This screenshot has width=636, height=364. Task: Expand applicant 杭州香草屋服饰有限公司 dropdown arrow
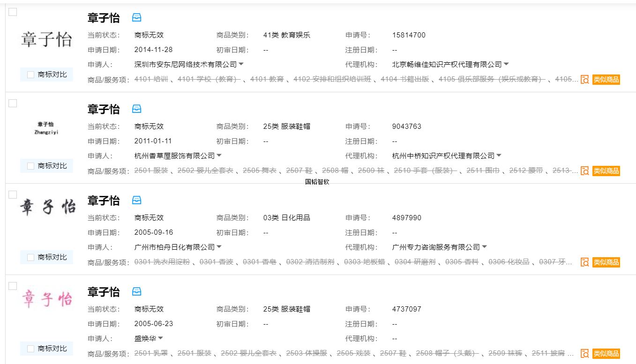pyautogui.click(x=219, y=156)
